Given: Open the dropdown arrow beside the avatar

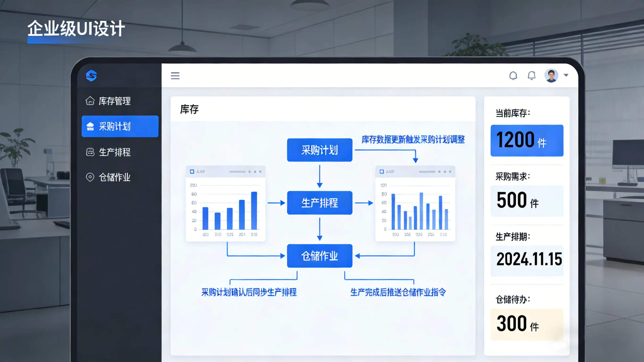Looking at the screenshot, I should [566, 75].
